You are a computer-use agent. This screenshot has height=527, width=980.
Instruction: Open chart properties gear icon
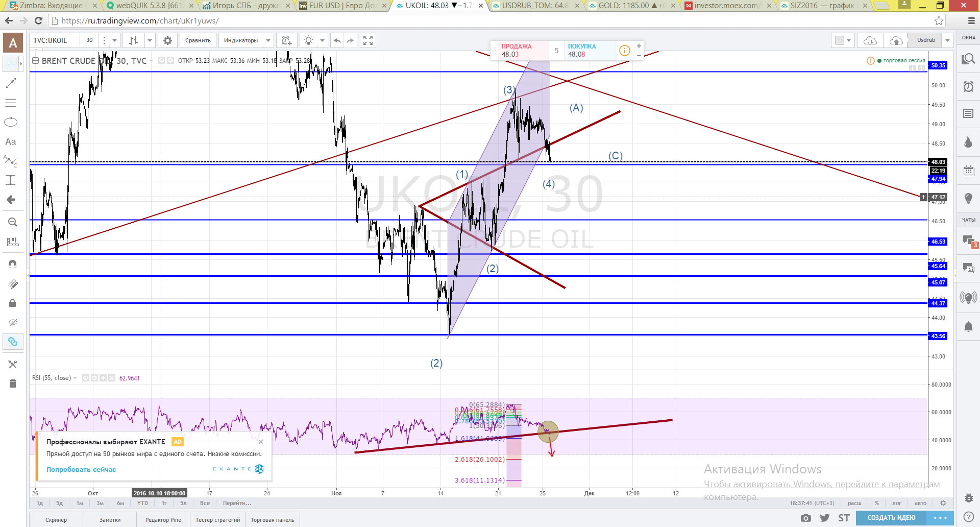coord(167,40)
